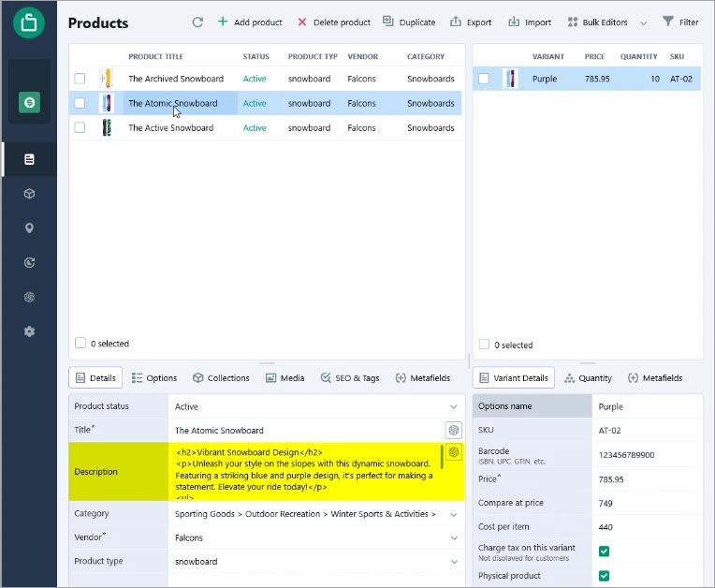Click the AI icon beside Description
Image resolution: width=715 pixels, height=588 pixels.
(x=453, y=452)
